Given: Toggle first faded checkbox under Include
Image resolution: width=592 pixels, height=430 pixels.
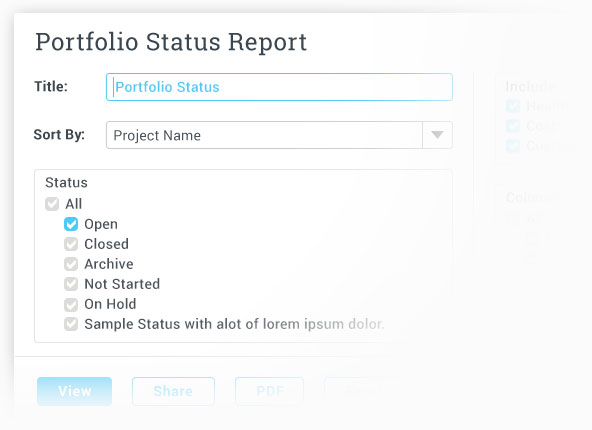Looking at the screenshot, I should tap(513, 106).
